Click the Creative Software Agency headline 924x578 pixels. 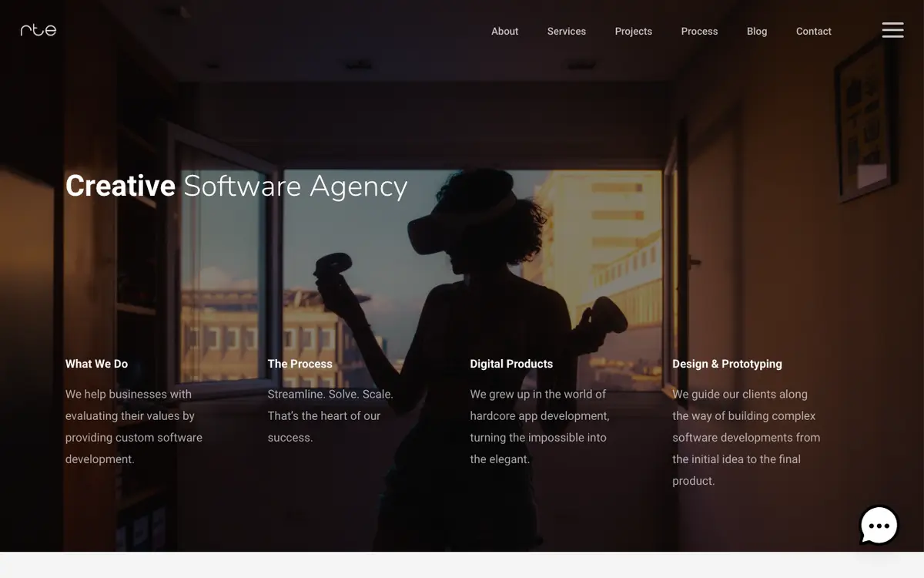pos(236,186)
